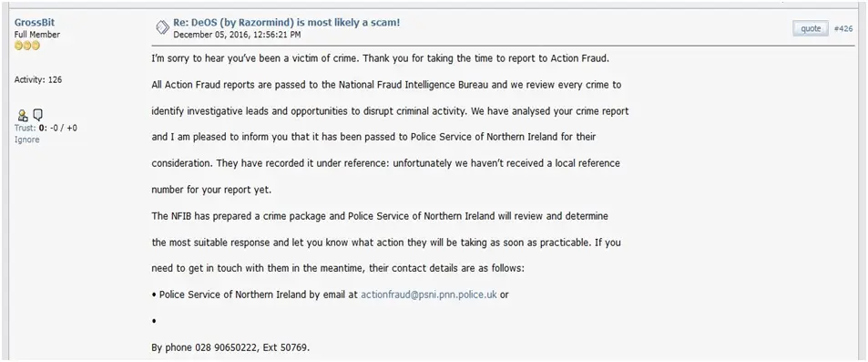Screen dimensions: 868x362
Task: Click the Activity: 126 text
Action: [x=38, y=80]
